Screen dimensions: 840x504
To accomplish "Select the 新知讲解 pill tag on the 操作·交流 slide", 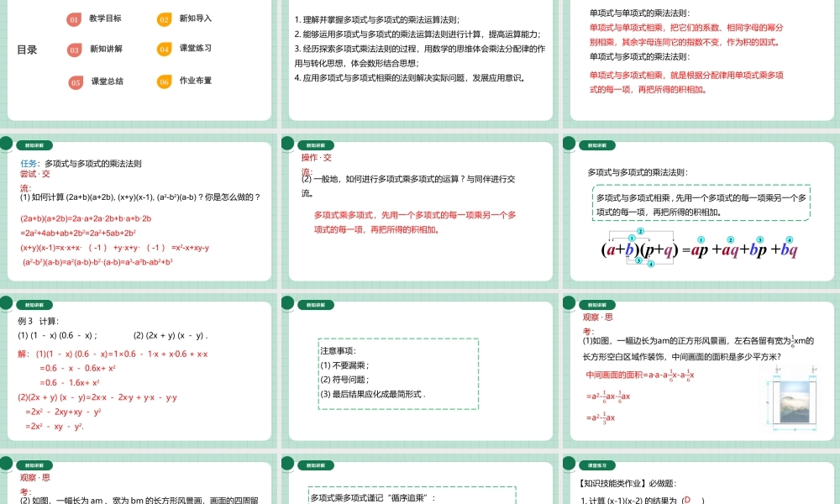I will (x=315, y=144).
